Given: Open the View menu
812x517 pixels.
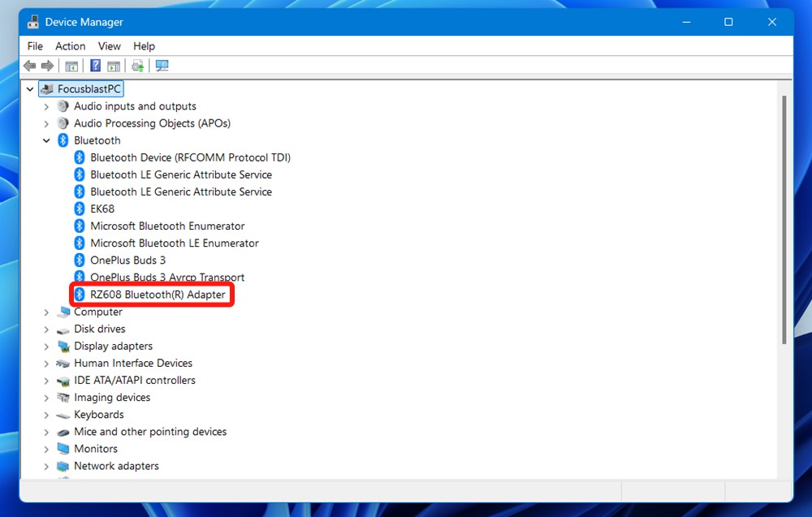Looking at the screenshot, I should point(109,46).
